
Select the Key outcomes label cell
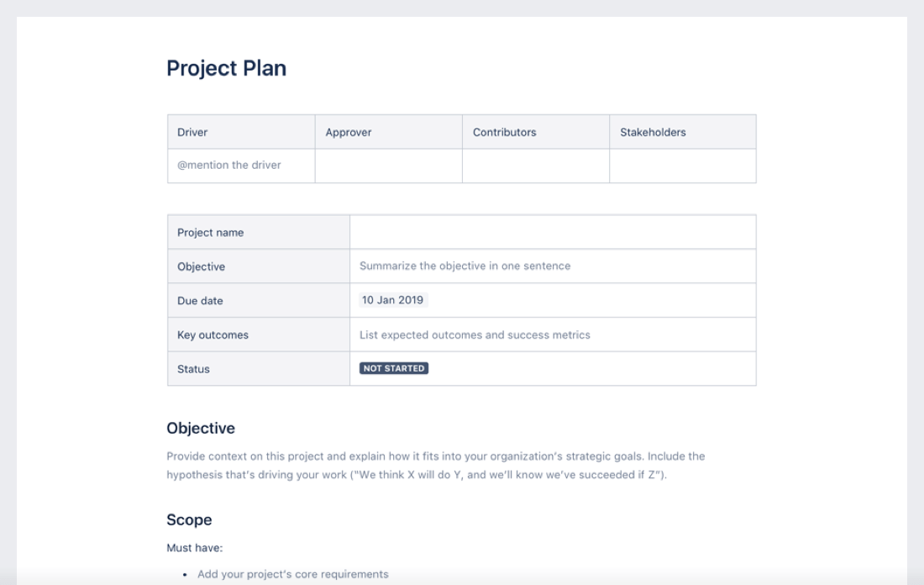tap(258, 335)
